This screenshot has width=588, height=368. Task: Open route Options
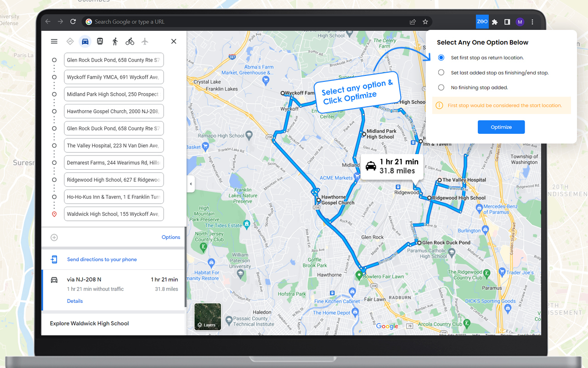click(x=170, y=237)
